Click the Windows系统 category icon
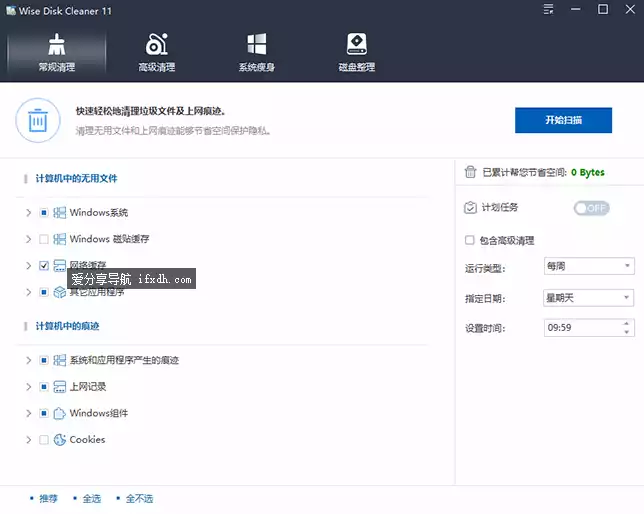This screenshot has width=644, height=514. tap(60, 212)
